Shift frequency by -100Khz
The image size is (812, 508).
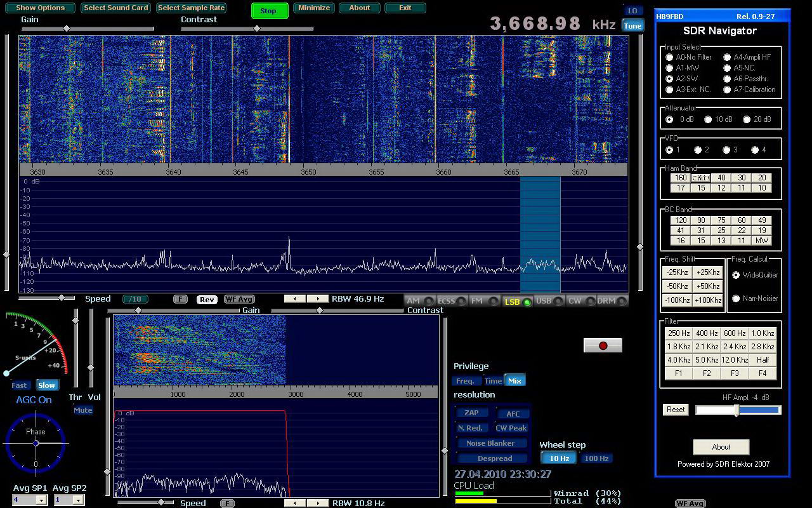[677, 300]
